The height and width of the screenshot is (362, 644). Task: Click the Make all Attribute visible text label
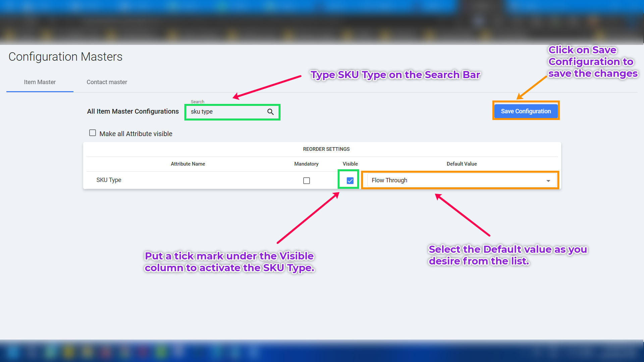click(136, 134)
